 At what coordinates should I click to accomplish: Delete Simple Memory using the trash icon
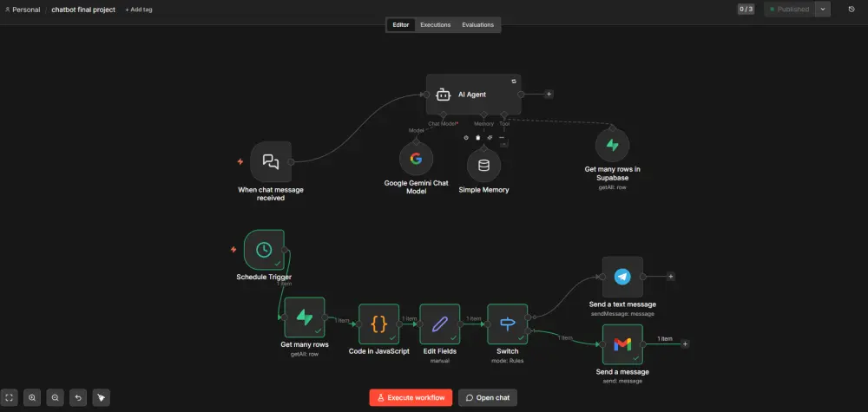[477, 137]
